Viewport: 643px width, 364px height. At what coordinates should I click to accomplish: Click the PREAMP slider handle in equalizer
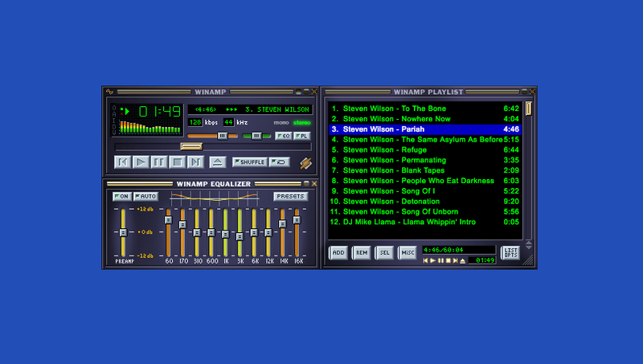[x=123, y=232]
